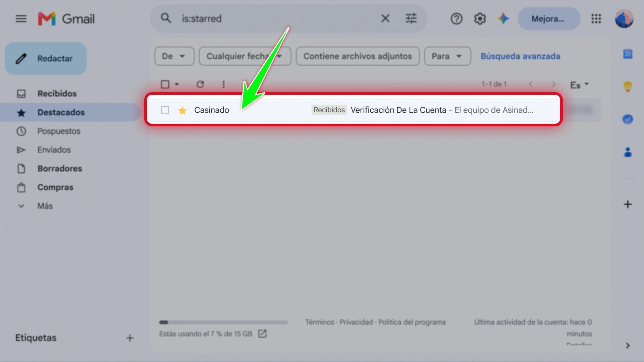Open Settings gear icon

(480, 19)
